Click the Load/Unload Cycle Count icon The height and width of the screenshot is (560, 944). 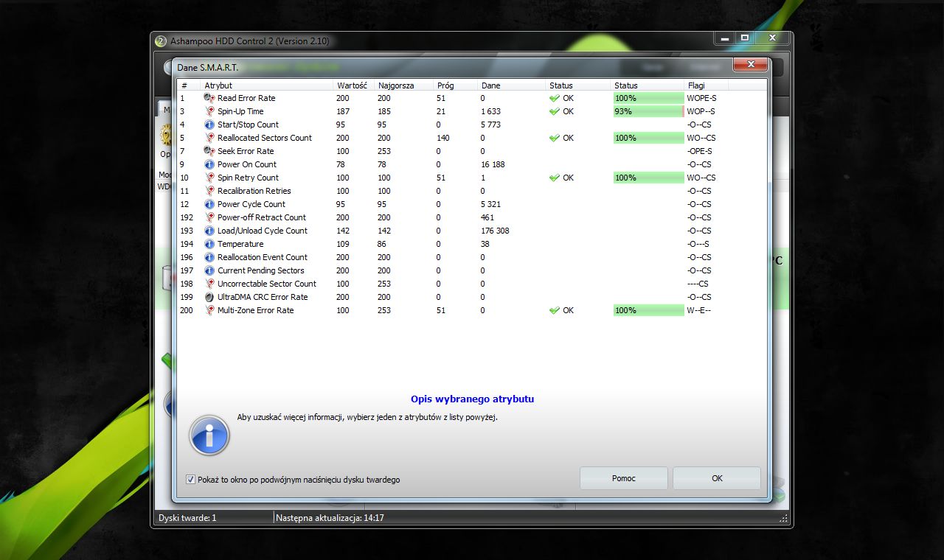[209, 231]
